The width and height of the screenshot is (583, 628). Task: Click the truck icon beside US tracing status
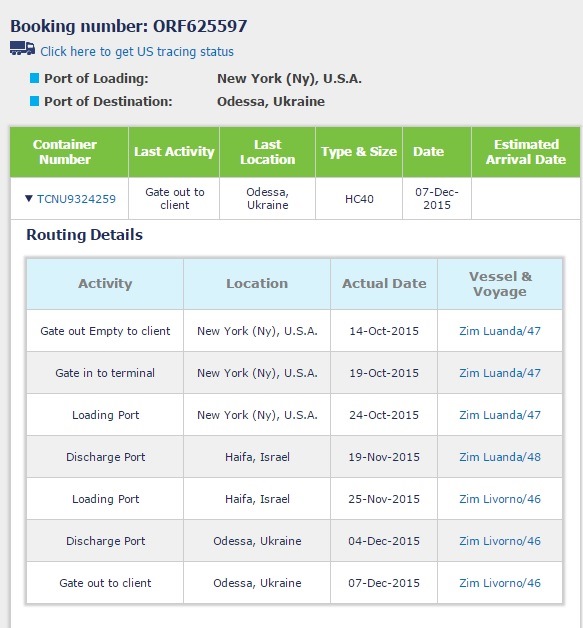(22, 48)
